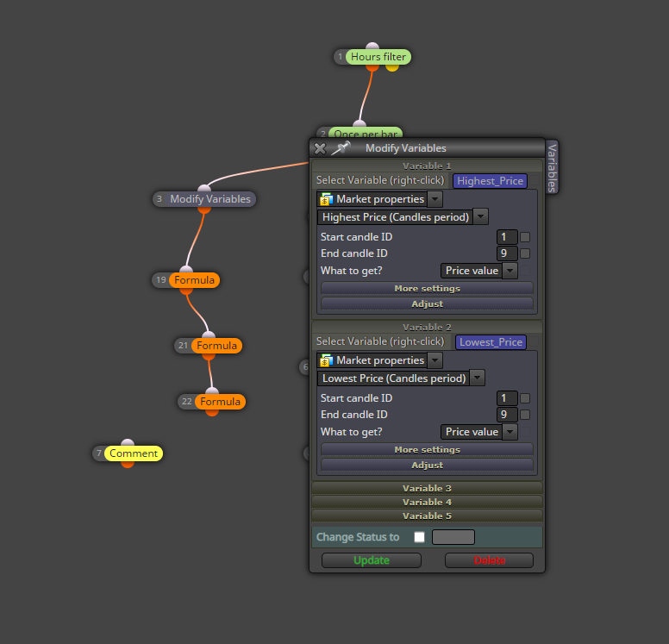Screen dimensions: 669x644
Task: Expand the Variable 3 section
Action: (x=427, y=488)
